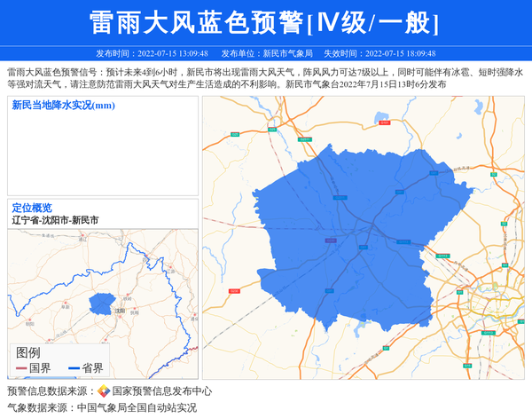Click the blue Xinmin region on main map
The width and height of the screenshot is (532, 418).
355,231
